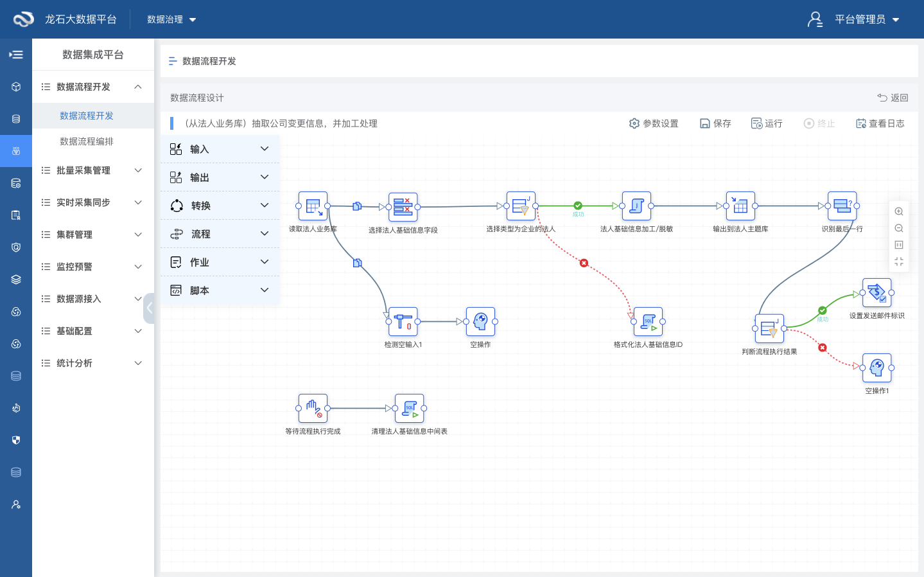
Task: Collapse the 数据流程开发 menu section
Action: [93, 87]
